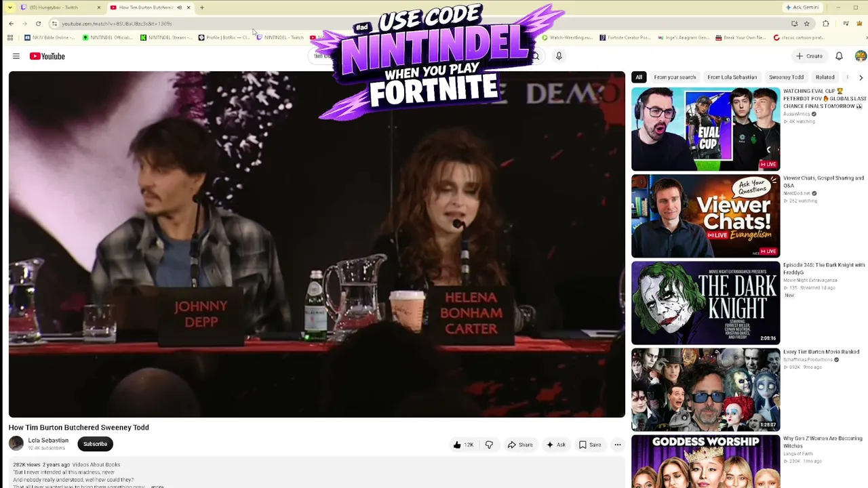Viewport: 868px width, 488px height.
Task: Toggle Subscribe to Lola Sebastian
Action: click(95, 444)
